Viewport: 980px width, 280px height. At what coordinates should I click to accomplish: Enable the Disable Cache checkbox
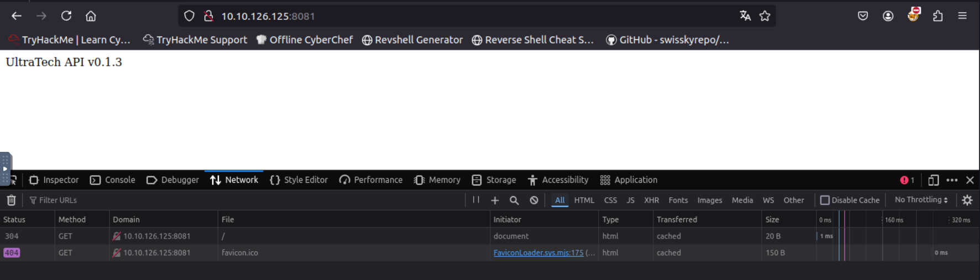tap(825, 200)
